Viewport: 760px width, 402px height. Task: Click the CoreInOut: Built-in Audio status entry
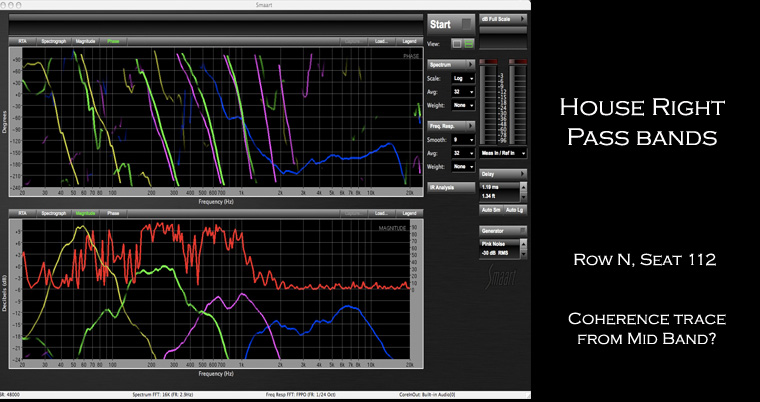point(427,395)
